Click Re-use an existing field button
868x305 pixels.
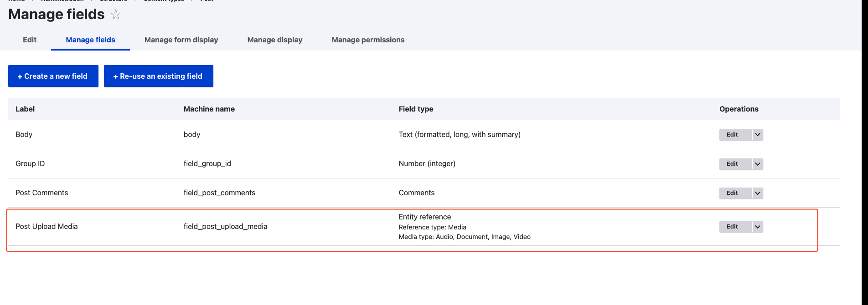tap(159, 76)
